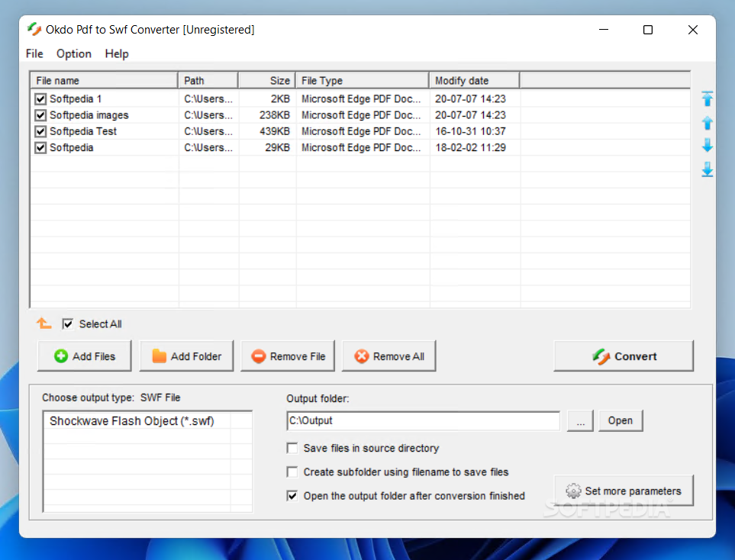Screen dimensions: 735x560
Task: Click the 18-02-02 11:29 date cell
Action: [471, 147]
